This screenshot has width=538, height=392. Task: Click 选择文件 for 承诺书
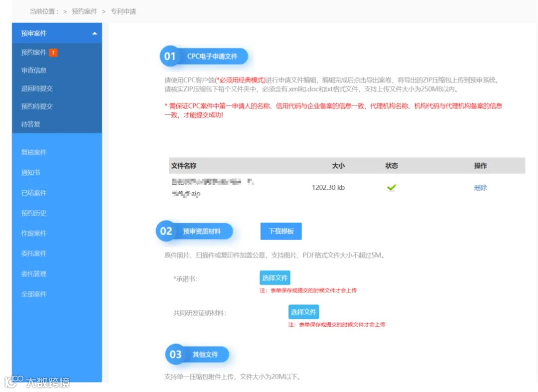[x=275, y=278]
